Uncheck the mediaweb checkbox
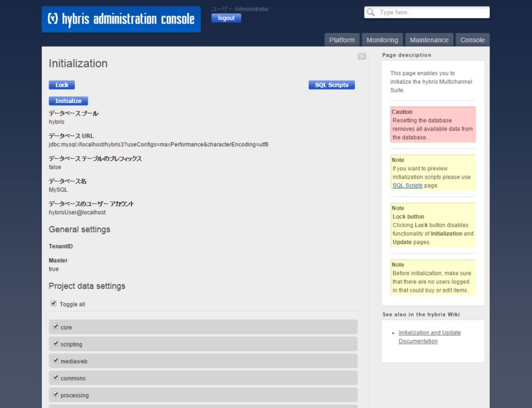Viewport: 532px width, 408px height. [56, 360]
